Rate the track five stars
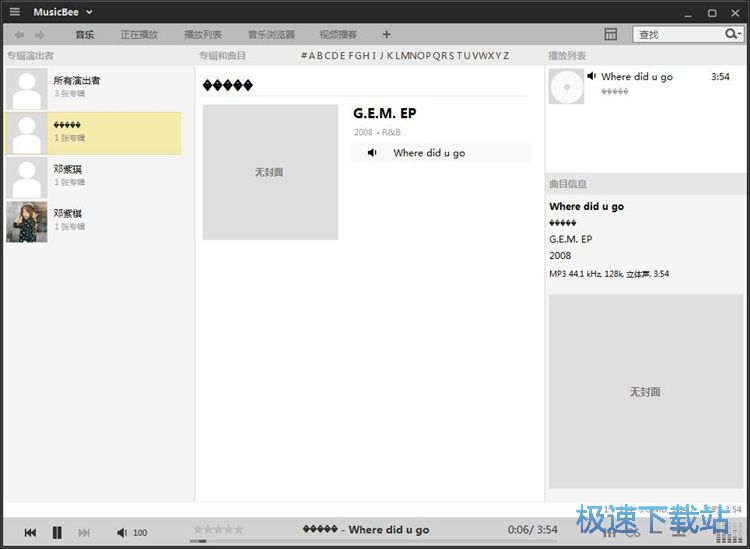This screenshot has height=549, width=750. (x=238, y=529)
